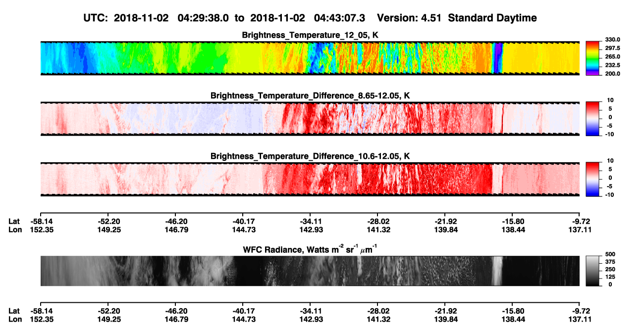Screen dimensions: 644x330
Task: Click the 138.44 longitude label under 10.6-12.05 panel
Action: click(x=512, y=230)
